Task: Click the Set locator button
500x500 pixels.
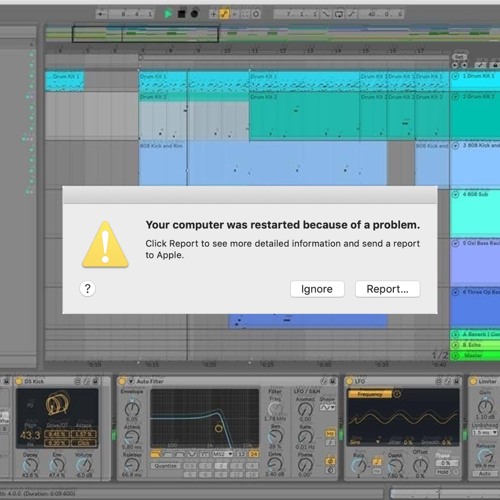Action: pos(459,57)
